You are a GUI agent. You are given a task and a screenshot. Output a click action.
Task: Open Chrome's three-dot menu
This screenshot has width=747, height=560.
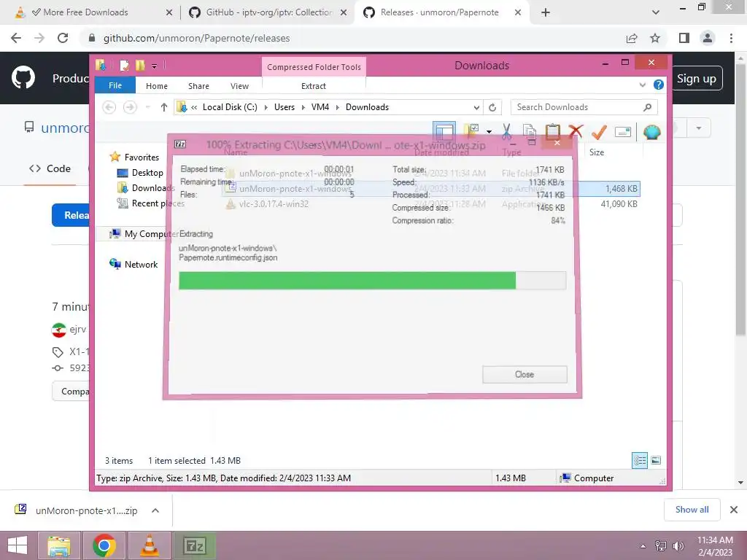[x=731, y=38]
